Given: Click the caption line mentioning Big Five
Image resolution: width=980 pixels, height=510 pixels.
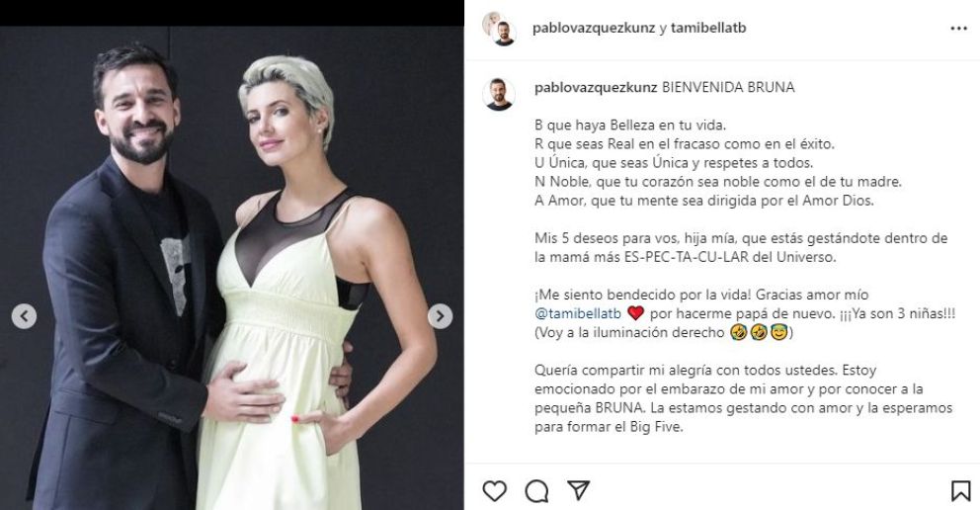Looking at the screenshot, I should [x=610, y=428].
